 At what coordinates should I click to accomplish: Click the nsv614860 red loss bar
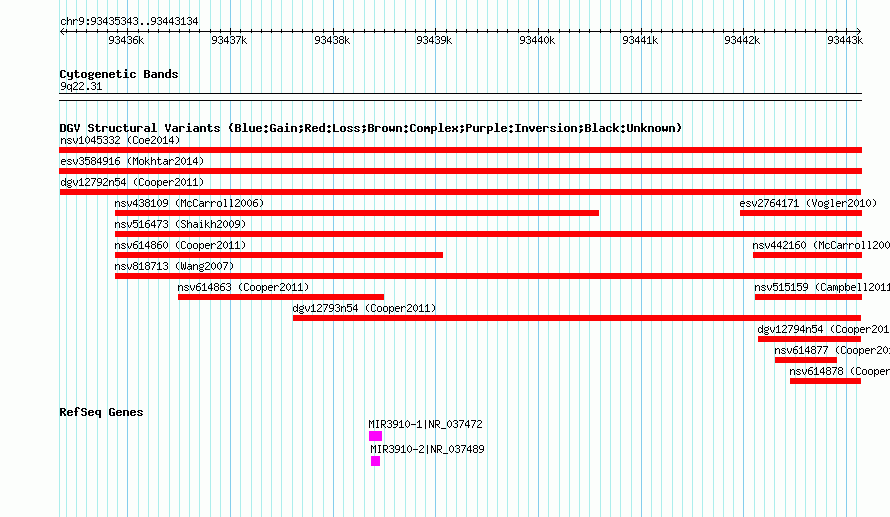click(x=279, y=255)
